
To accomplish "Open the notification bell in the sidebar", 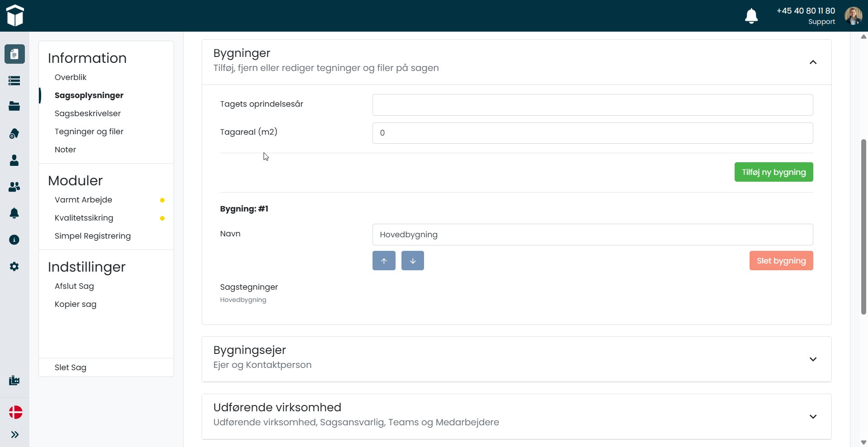I will tap(14, 213).
